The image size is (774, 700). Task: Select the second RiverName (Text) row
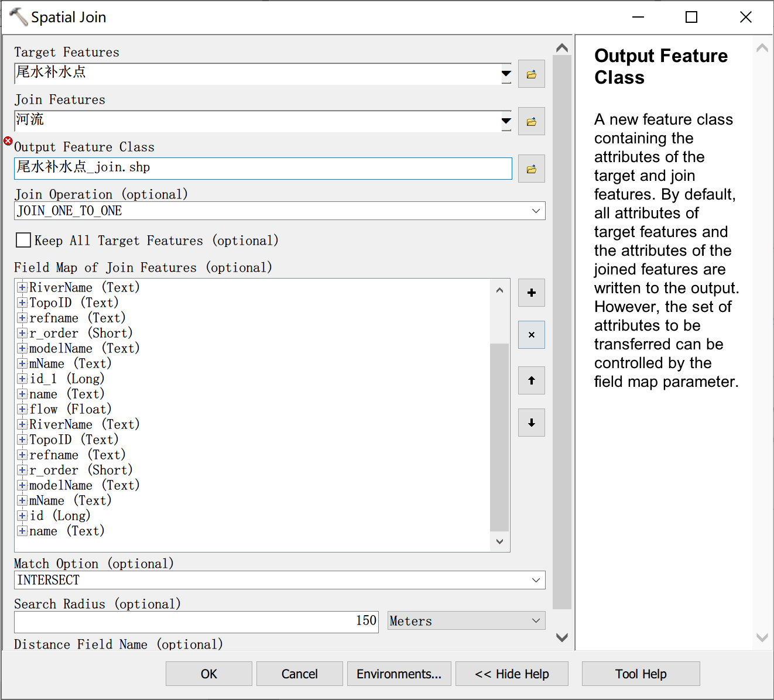[x=84, y=424]
